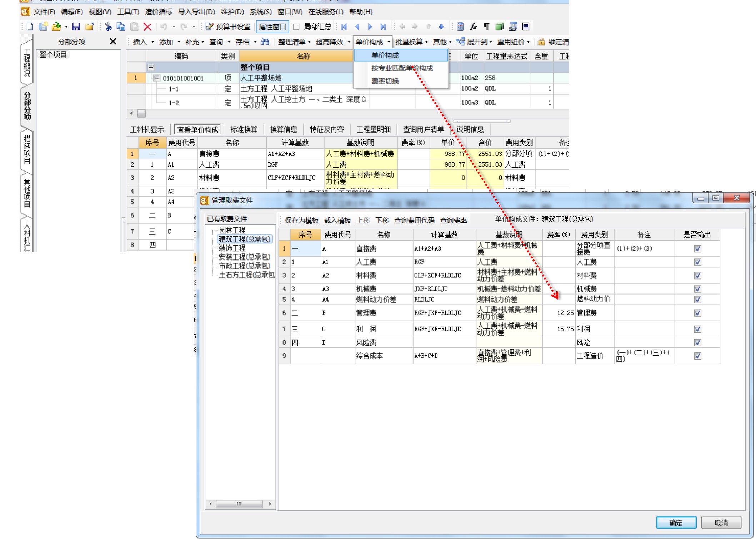Click the undo arrow icon

tap(164, 26)
